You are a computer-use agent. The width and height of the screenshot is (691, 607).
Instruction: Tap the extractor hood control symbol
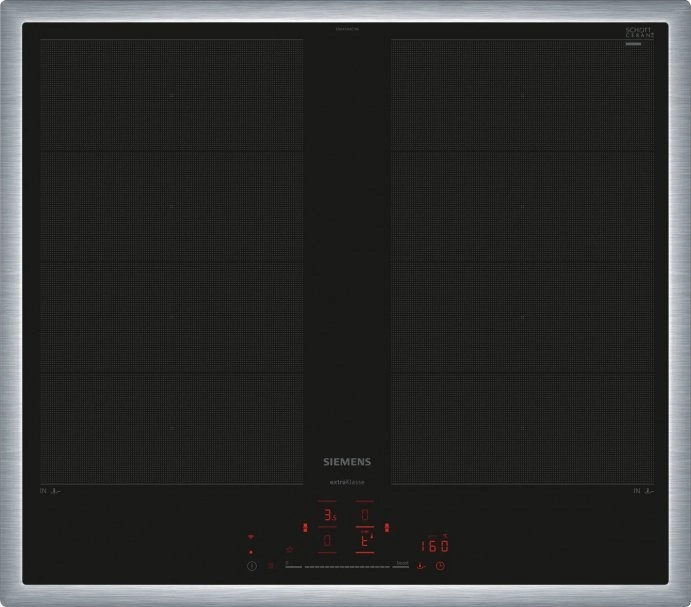click(290, 549)
